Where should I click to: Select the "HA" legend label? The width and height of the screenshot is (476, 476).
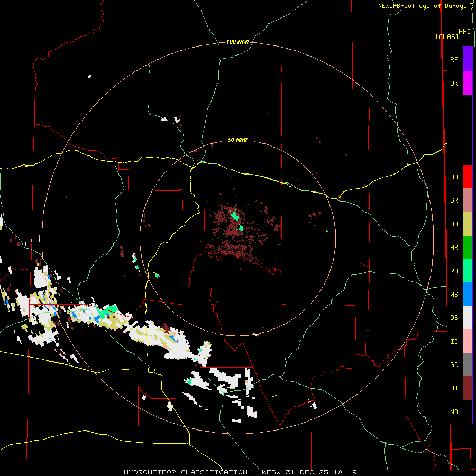click(x=454, y=177)
